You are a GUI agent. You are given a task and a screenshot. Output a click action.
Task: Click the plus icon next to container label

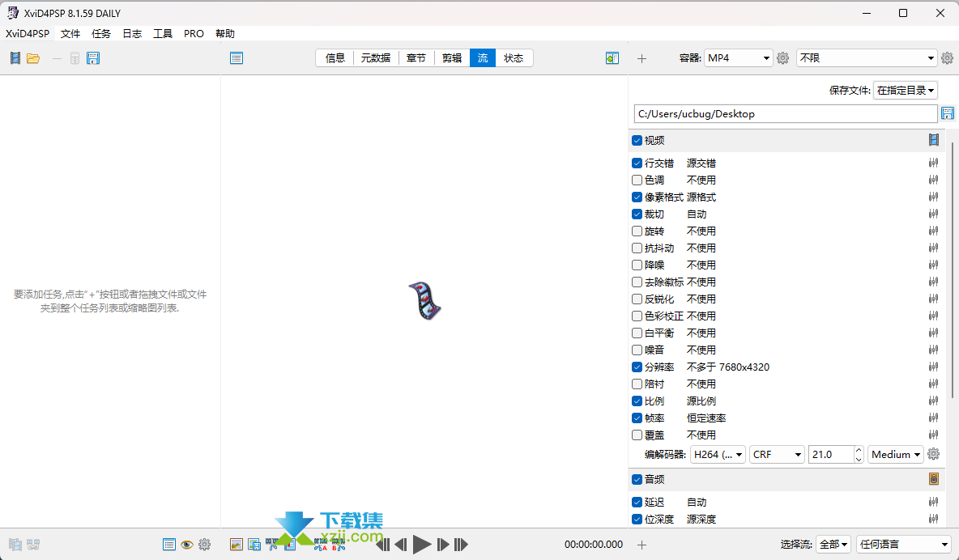click(641, 58)
